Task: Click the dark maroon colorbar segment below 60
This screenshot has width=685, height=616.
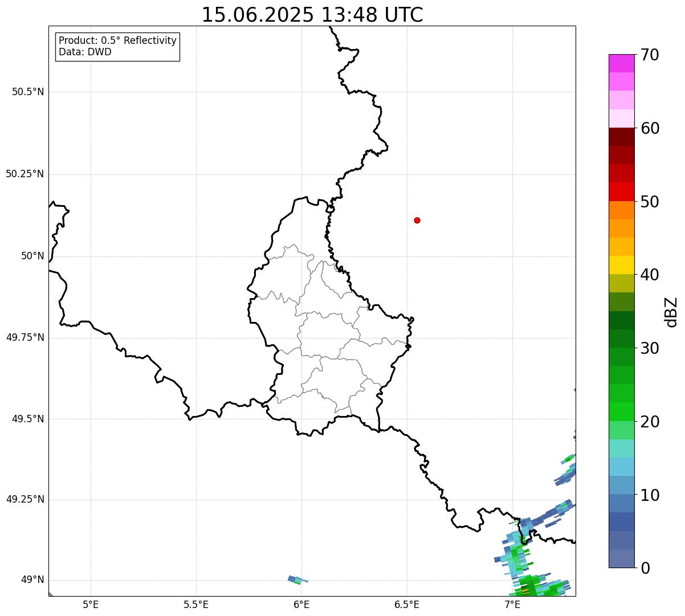Action: click(621, 137)
